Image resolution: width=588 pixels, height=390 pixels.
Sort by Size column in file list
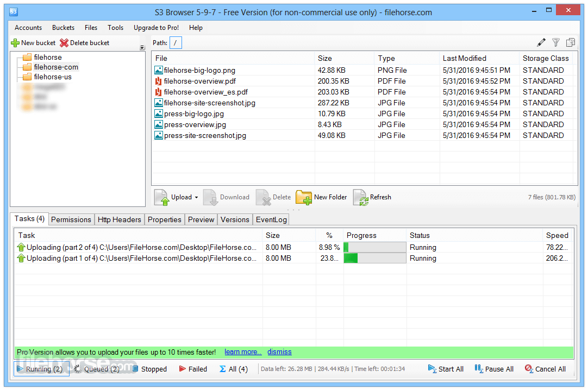point(344,59)
